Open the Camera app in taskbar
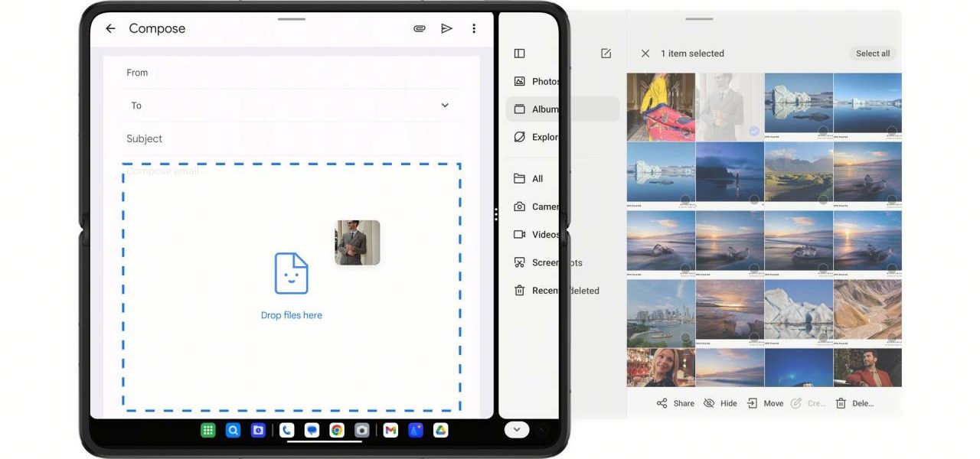 (x=362, y=431)
